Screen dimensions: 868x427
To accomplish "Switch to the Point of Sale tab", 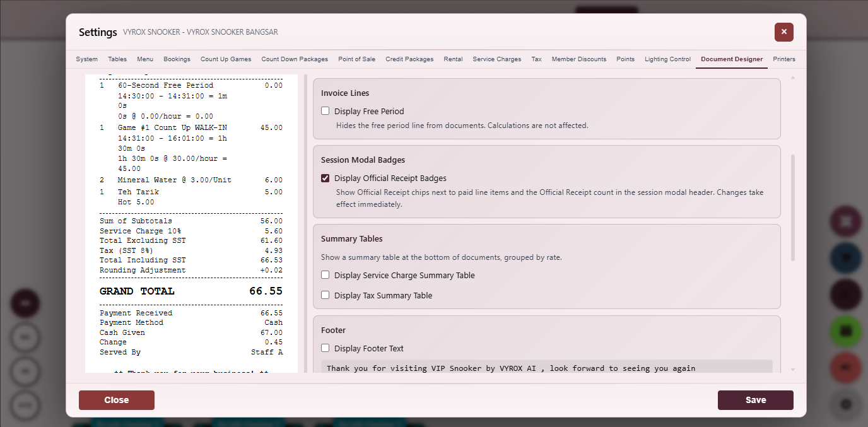I will click(356, 59).
